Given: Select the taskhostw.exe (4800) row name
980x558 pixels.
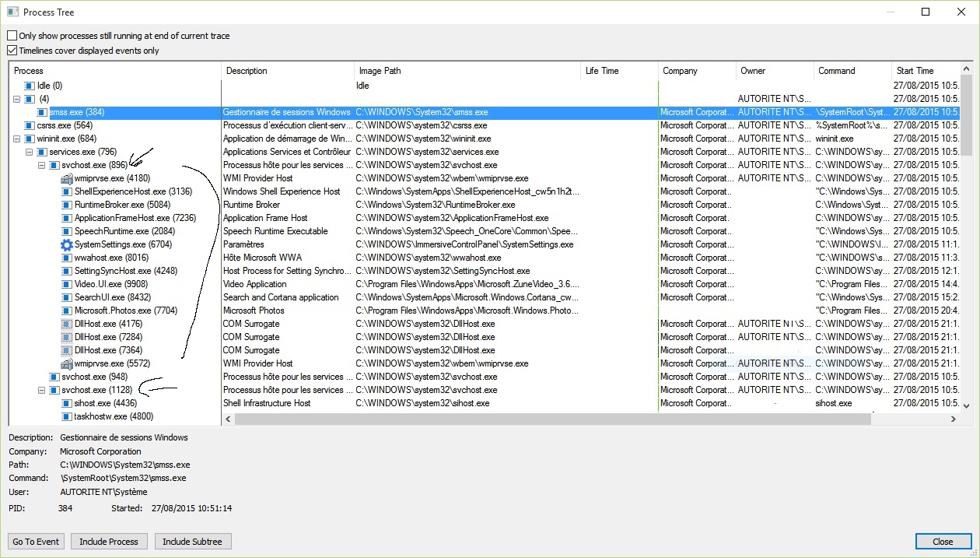Looking at the screenshot, I should tap(114, 416).
